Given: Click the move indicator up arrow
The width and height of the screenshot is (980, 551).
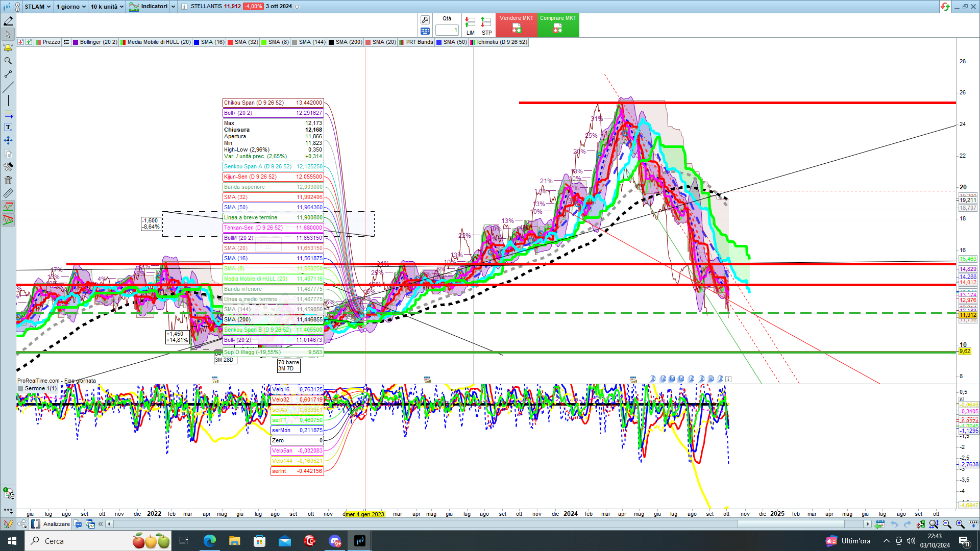Looking at the screenshot, I should (29, 42).
